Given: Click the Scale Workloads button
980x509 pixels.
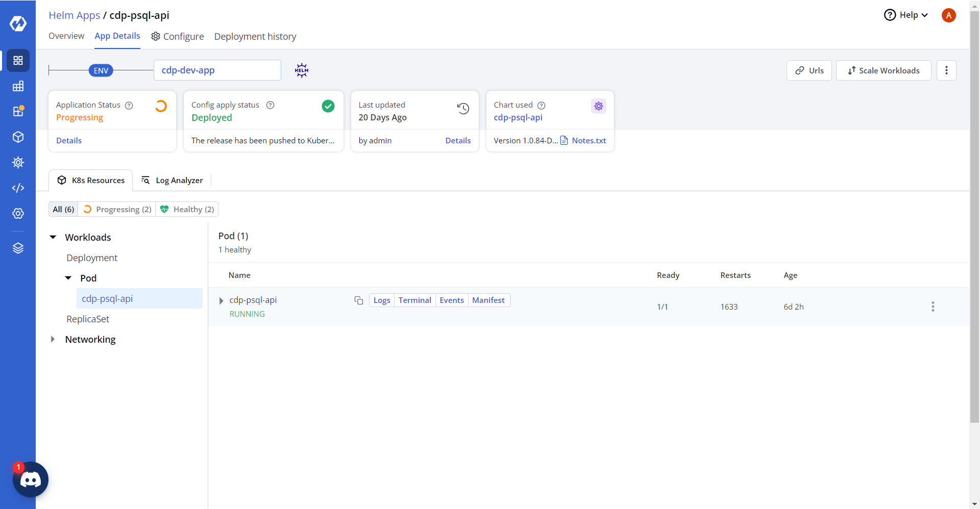Looking at the screenshot, I should (884, 70).
